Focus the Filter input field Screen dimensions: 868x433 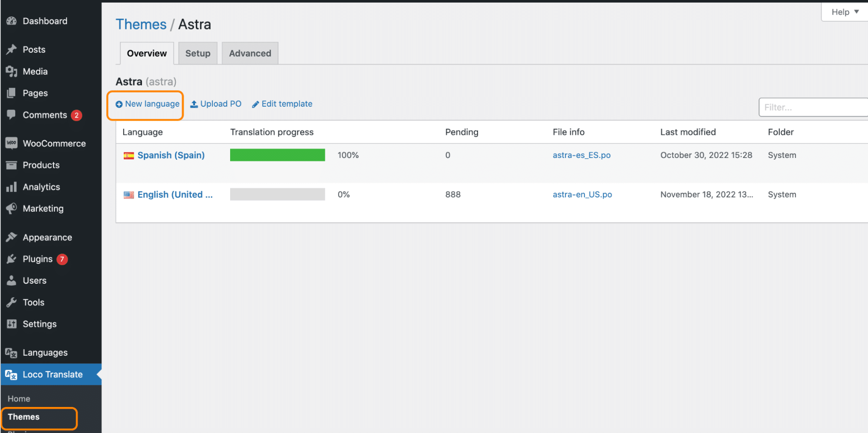point(813,107)
